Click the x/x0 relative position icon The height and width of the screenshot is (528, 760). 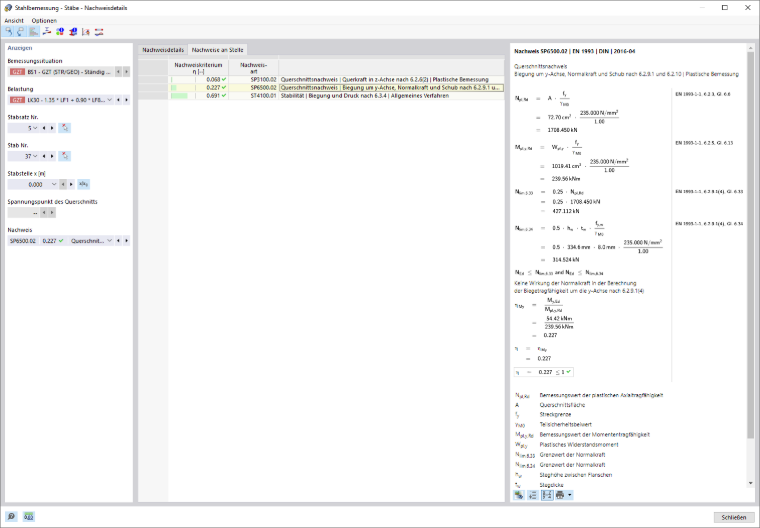(x=83, y=184)
